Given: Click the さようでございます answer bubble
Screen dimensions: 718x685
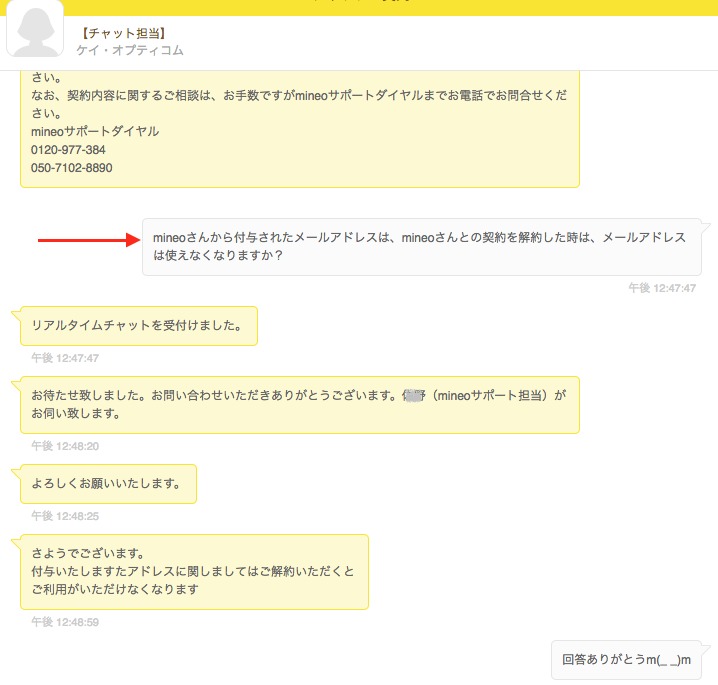Looking at the screenshot, I should click(193, 571).
